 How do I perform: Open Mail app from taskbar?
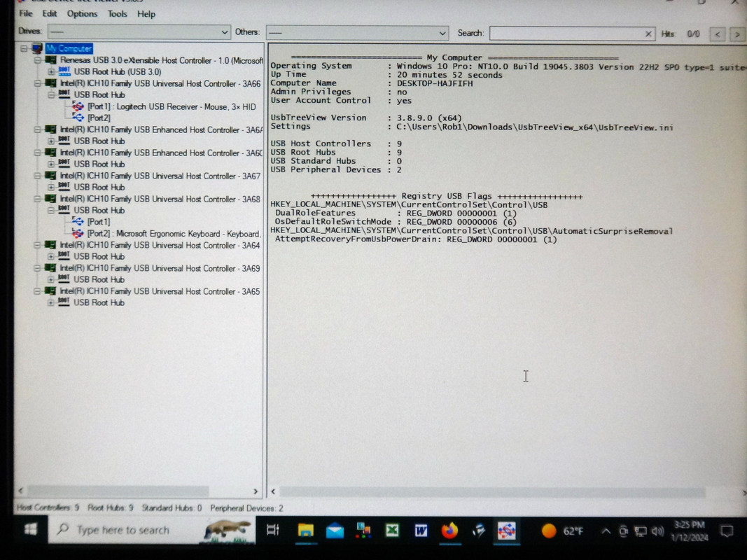pos(335,531)
